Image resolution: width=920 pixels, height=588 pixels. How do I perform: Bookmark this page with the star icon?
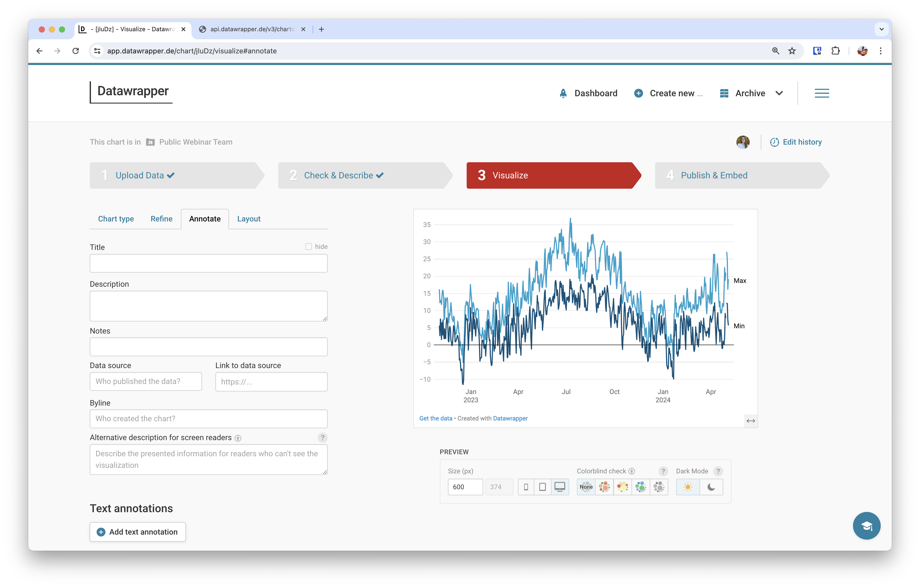tap(792, 51)
